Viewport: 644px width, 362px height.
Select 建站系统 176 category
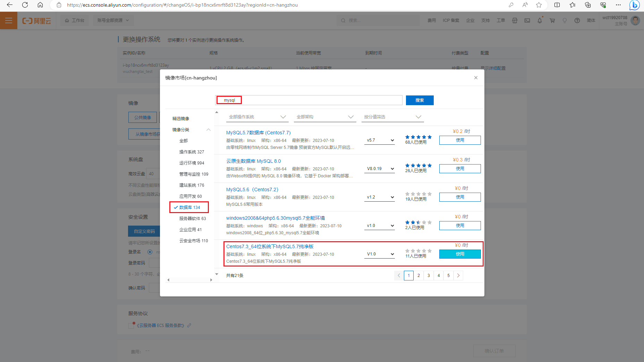click(192, 185)
